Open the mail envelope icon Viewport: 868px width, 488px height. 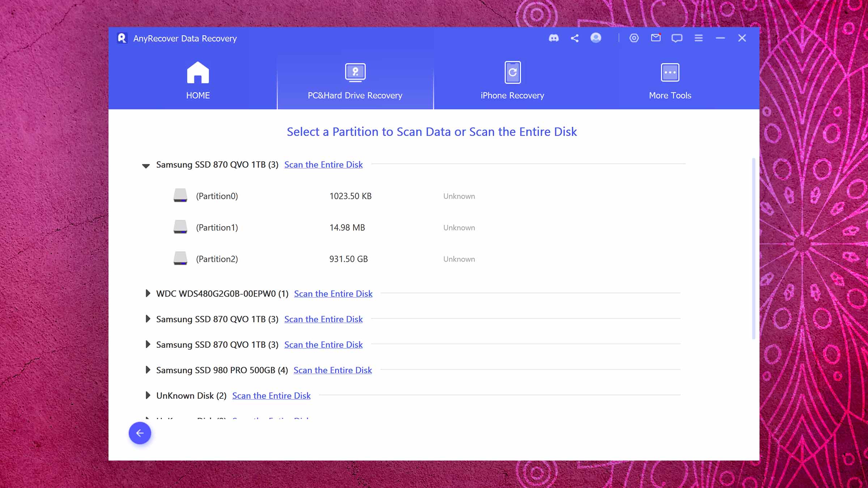(x=656, y=38)
